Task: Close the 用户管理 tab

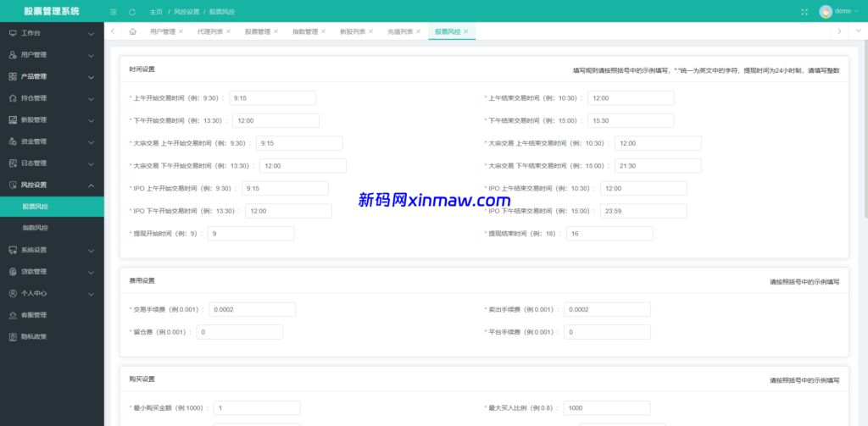Action: pos(181,31)
